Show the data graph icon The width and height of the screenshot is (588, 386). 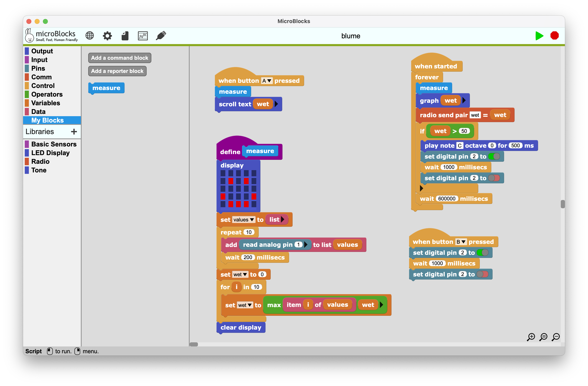click(143, 36)
